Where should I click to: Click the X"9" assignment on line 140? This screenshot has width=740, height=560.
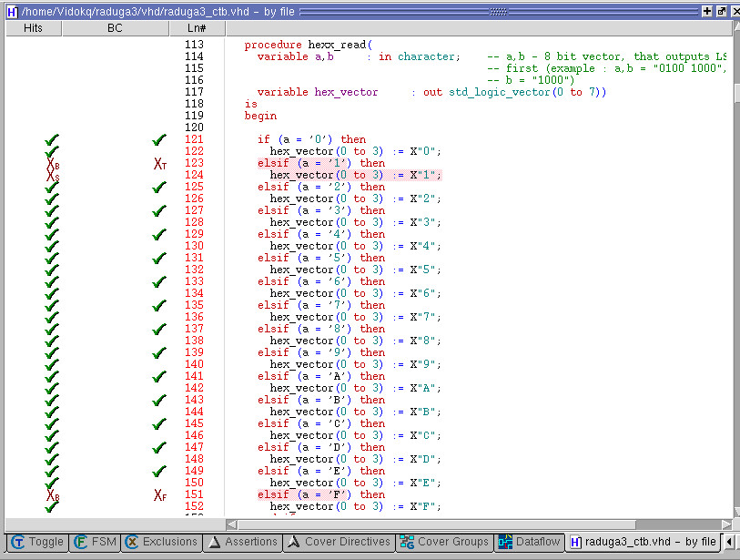click(x=355, y=364)
